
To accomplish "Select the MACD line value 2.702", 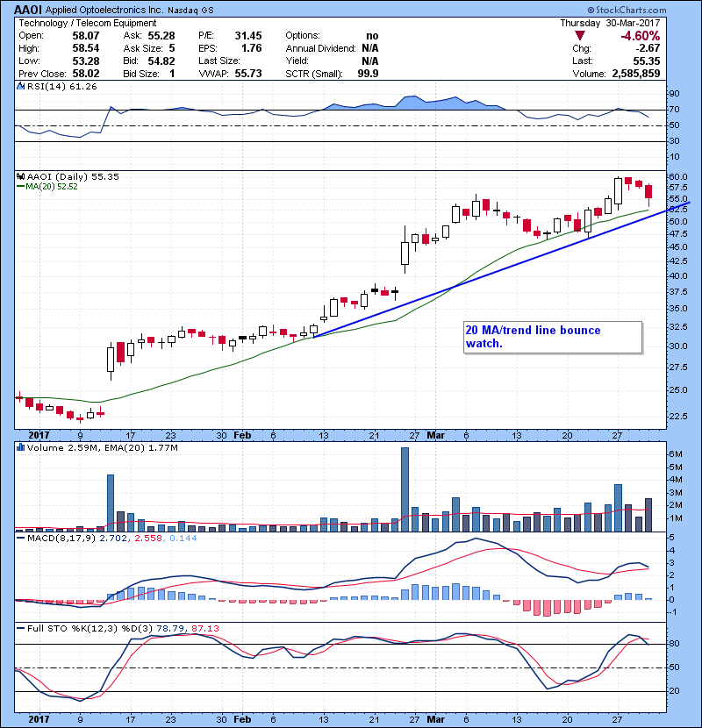I will click(113, 539).
